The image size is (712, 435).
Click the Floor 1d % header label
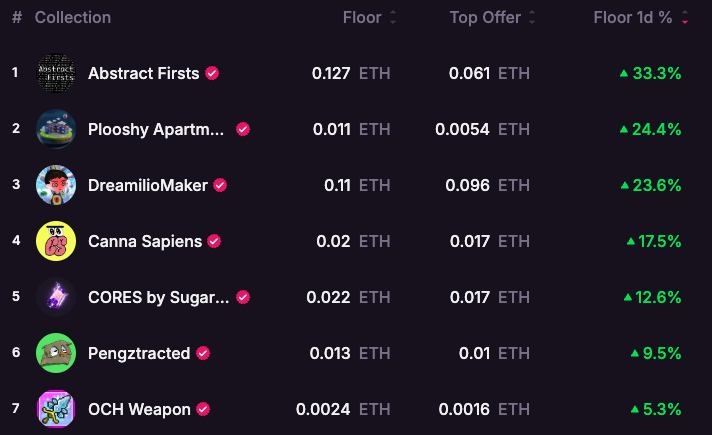click(x=633, y=17)
